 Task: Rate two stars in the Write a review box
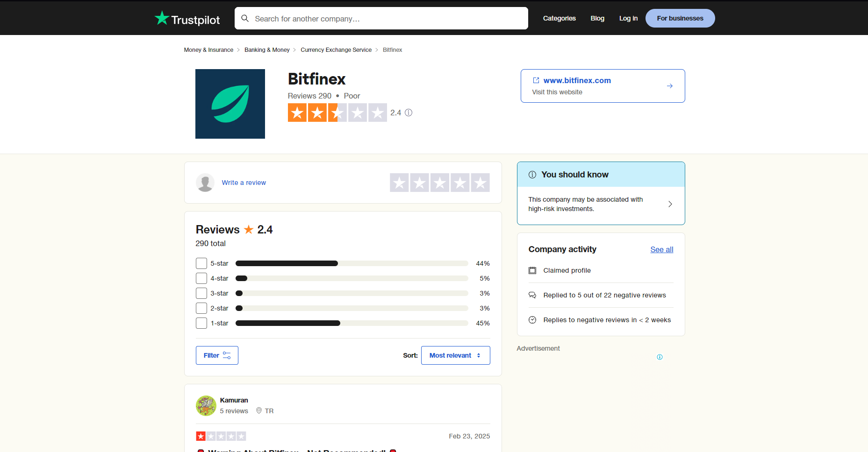(x=420, y=183)
